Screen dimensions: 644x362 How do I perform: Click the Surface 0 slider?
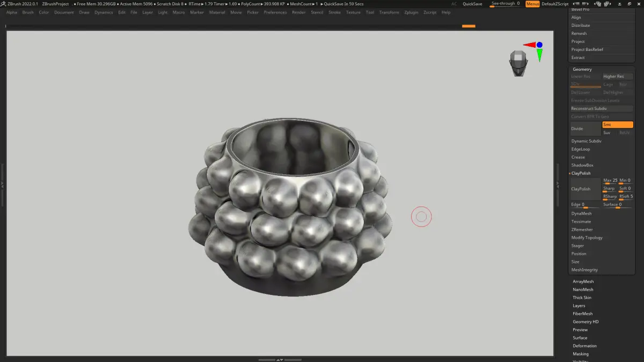click(618, 205)
